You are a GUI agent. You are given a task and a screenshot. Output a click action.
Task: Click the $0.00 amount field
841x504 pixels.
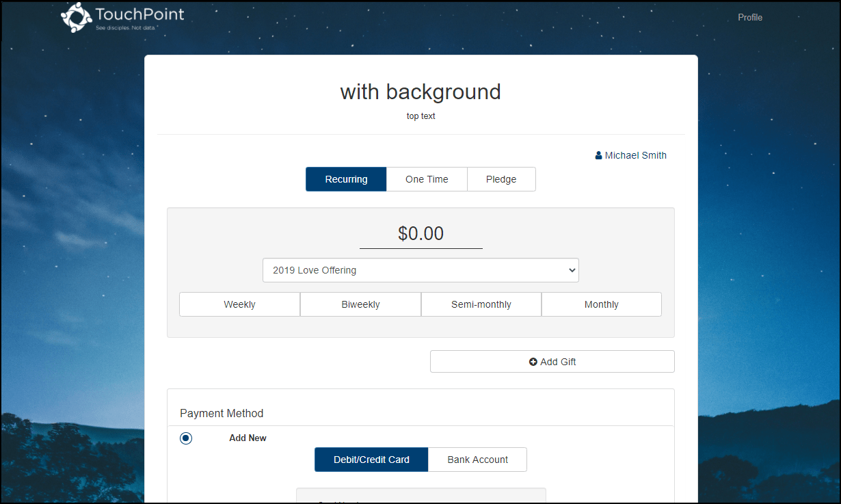(x=421, y=234)
